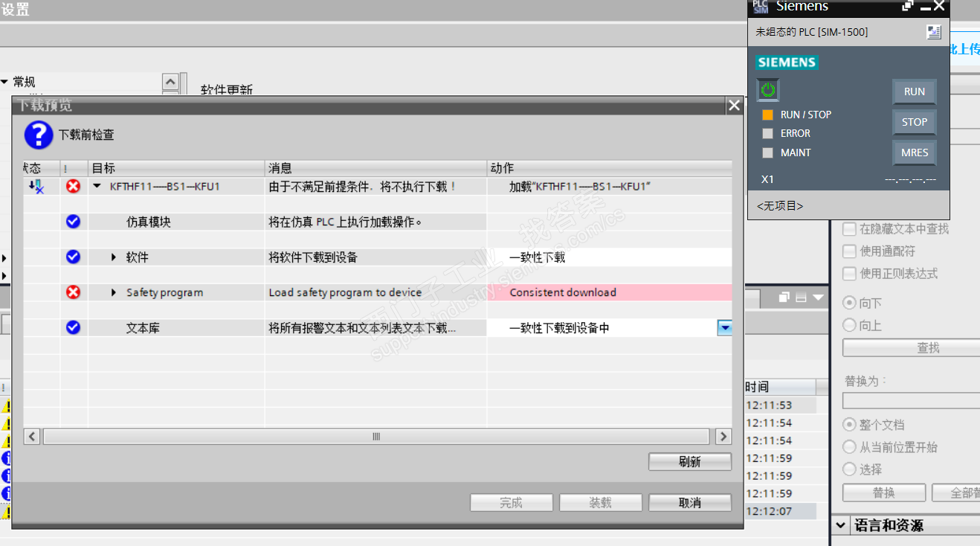Select the 向上 radio button

pos(849,325)
